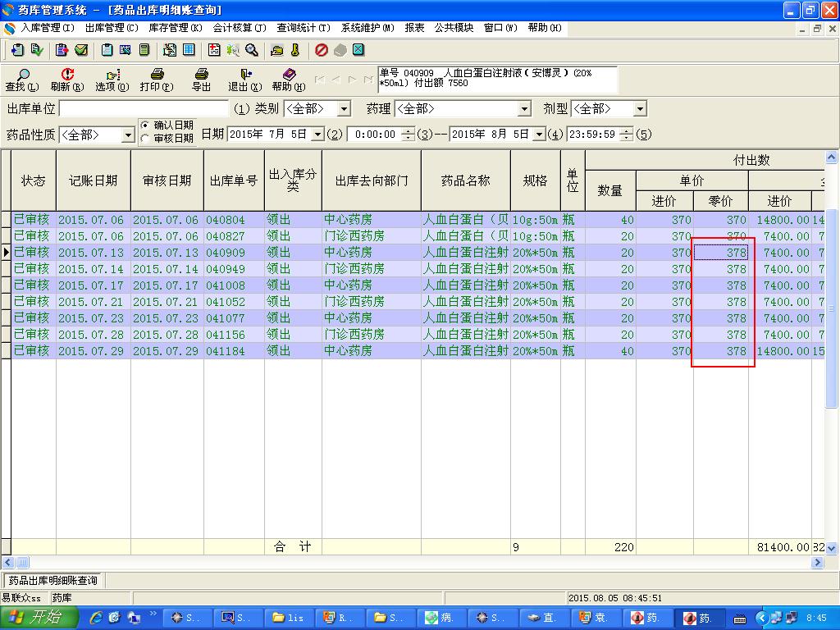Expand the 药理 dropdown list
This screenshot has width=840, height=630.
point(524,109)
